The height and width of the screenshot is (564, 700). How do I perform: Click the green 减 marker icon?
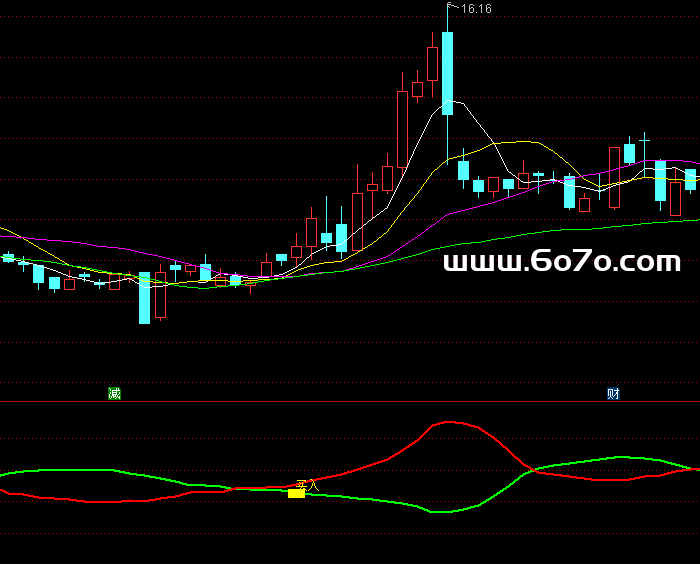click(114, 393)
